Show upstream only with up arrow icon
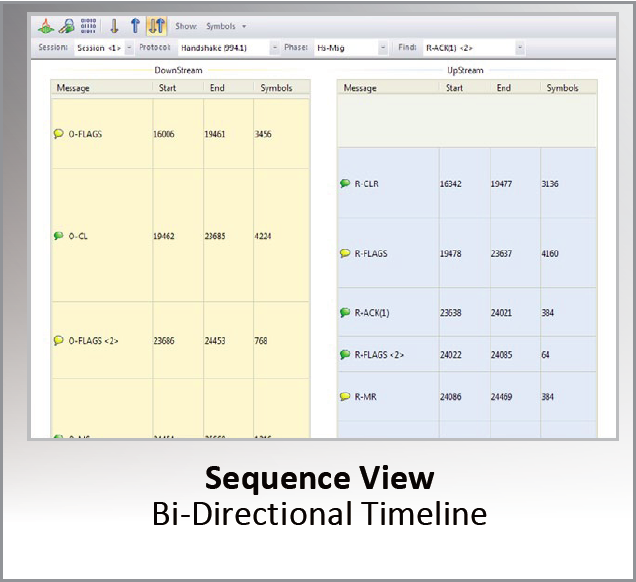The width and height of the screenshot is (636, 582). [135, 26]
